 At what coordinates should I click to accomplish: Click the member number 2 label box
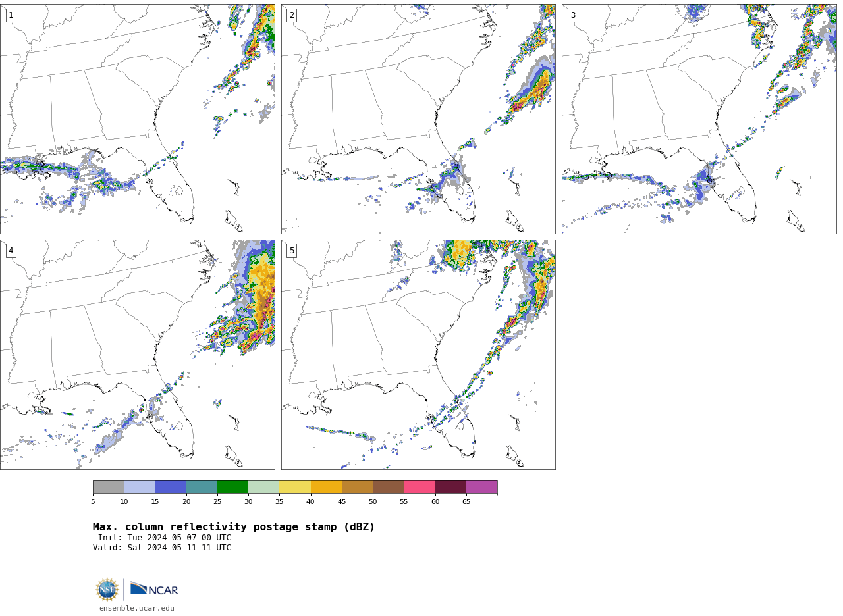pos(292,15)
